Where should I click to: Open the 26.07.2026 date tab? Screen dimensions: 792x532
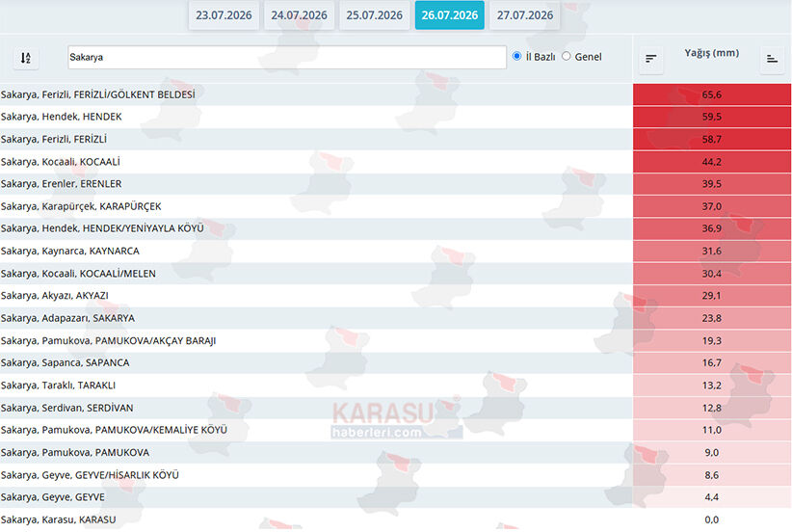(450, 15)
